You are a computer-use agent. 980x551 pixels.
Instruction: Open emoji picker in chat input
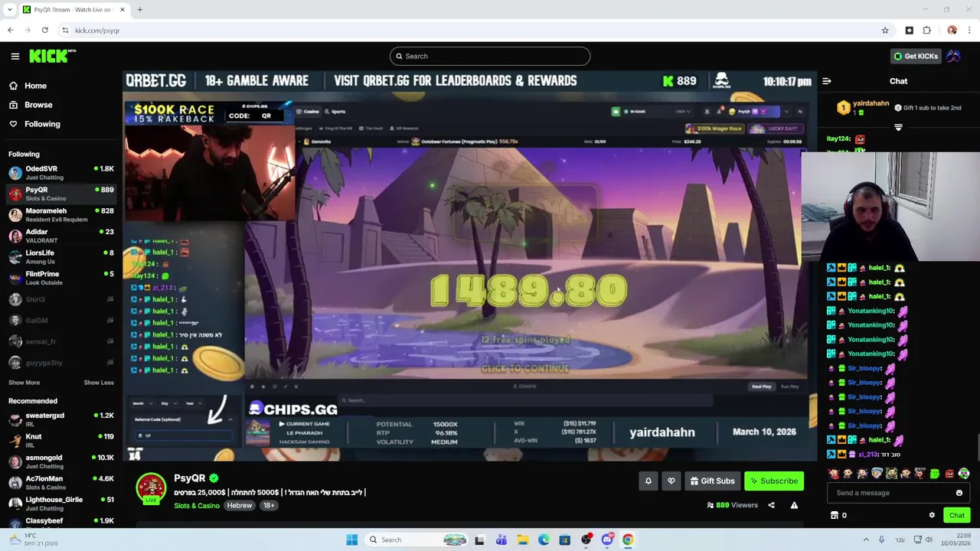click(x=959, y=493)
